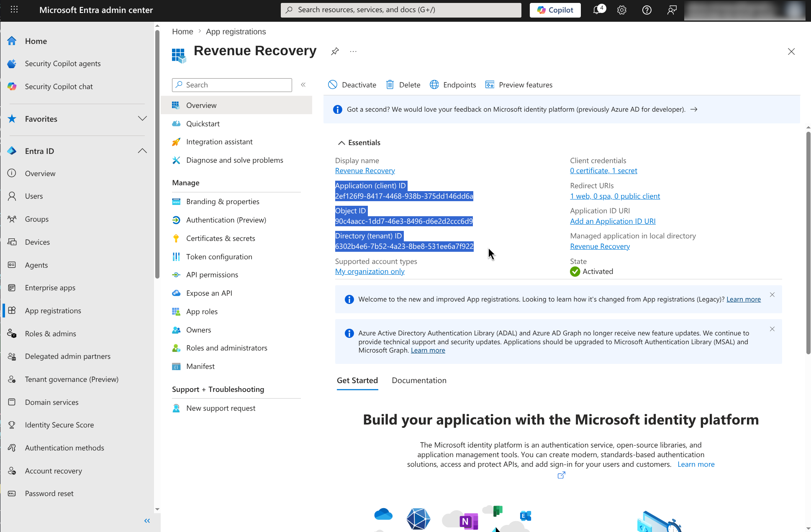811x532 pixels.
Task: Switch to the Documentation tab
Action: pos(419,381)
